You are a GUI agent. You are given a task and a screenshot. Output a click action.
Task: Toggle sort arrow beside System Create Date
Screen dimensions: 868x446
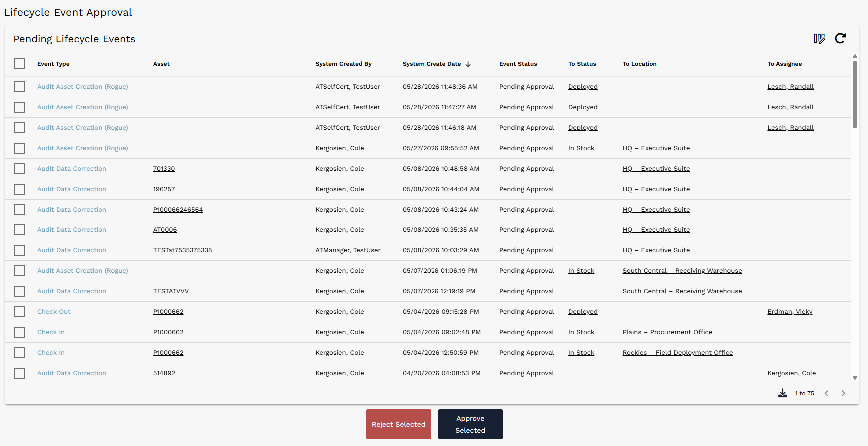468,64
